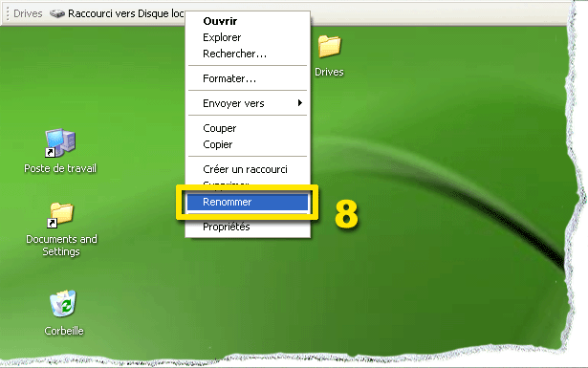
Task: Click the toolbar grip handle beside Drives
Action: [x=8, y=13]
